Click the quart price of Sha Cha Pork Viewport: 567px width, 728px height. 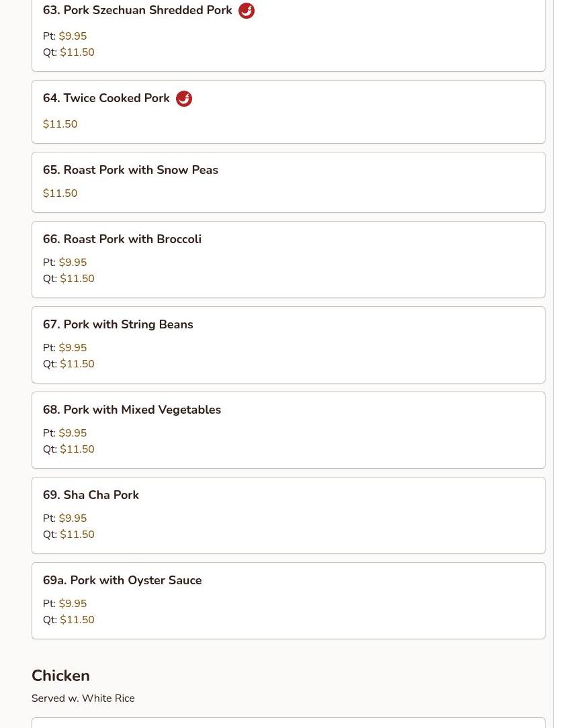point(77,535)
